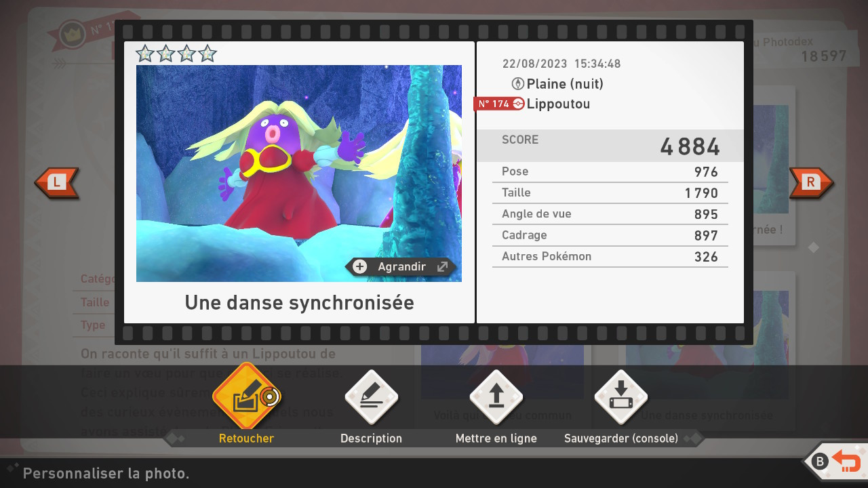This screenshot has width=868, height=488.
Task: Click the four-star rating above the photo
Action: click(x=176, y=54)
